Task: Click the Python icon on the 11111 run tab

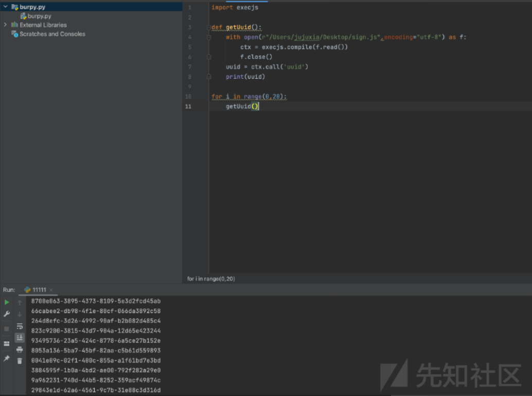Action: (27, 290)
